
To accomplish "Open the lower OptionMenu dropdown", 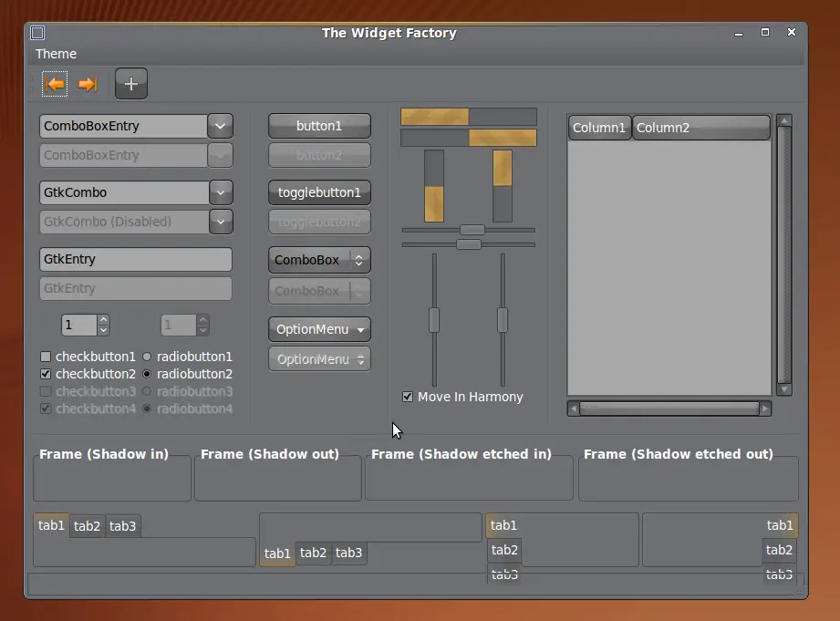I will coord(319,359).
